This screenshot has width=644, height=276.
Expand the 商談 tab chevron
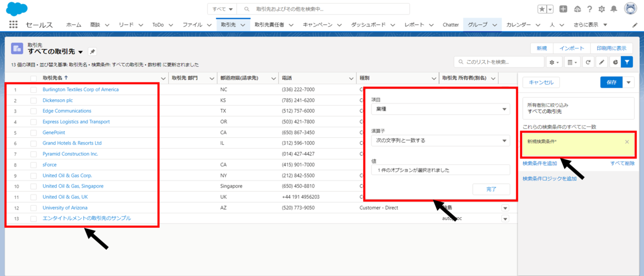click(x=107, y=25)
